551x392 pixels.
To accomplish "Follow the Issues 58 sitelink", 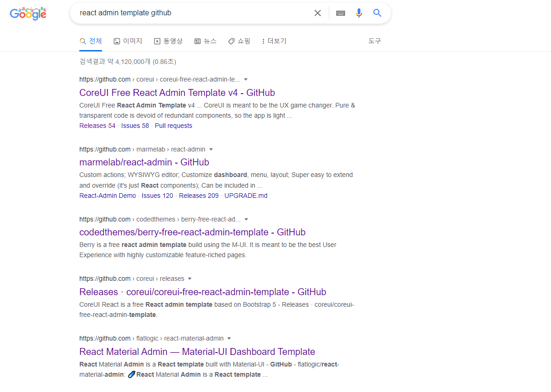I will pyautogui.click(x=135, y=126).
